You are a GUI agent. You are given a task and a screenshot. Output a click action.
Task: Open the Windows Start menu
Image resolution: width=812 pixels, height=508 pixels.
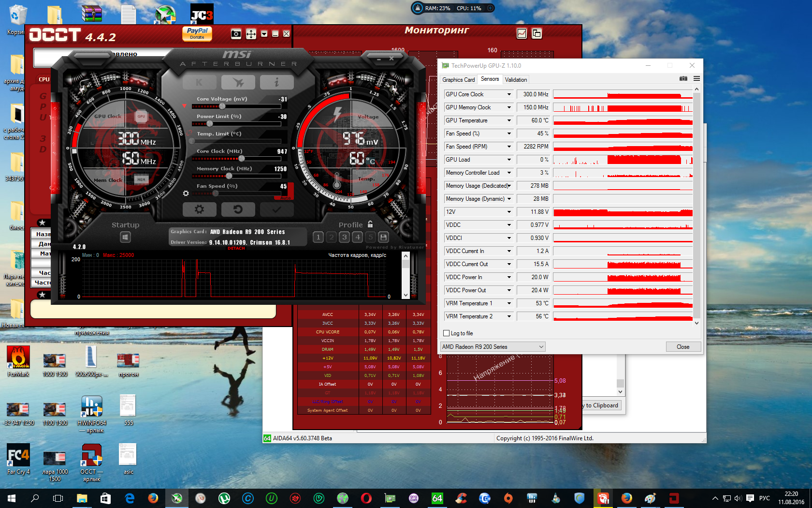pos(12,498)
